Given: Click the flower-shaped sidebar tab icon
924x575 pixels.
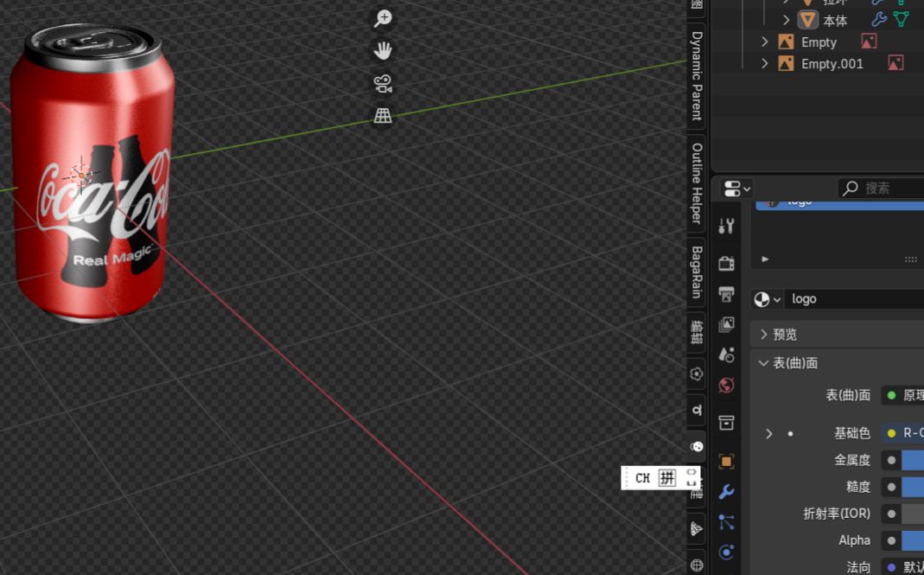Looking at the screenshot, I should pos(697,374).
